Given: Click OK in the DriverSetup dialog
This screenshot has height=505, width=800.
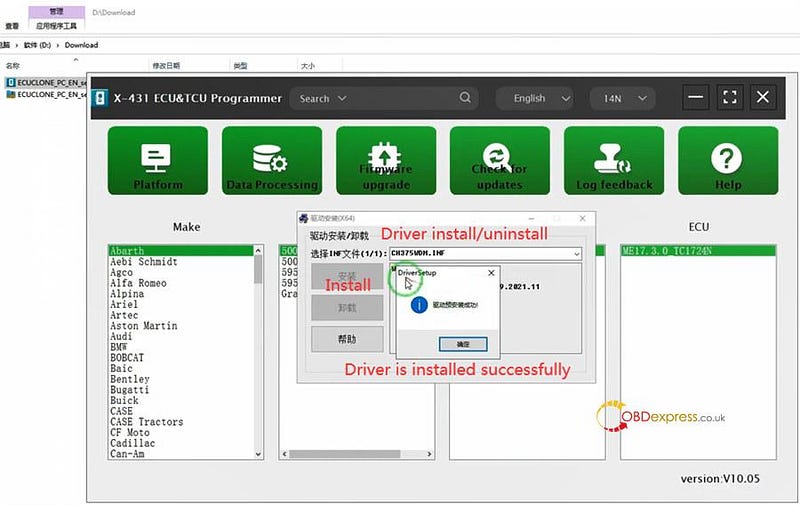Looking at the screenshot, I should 463,344.
